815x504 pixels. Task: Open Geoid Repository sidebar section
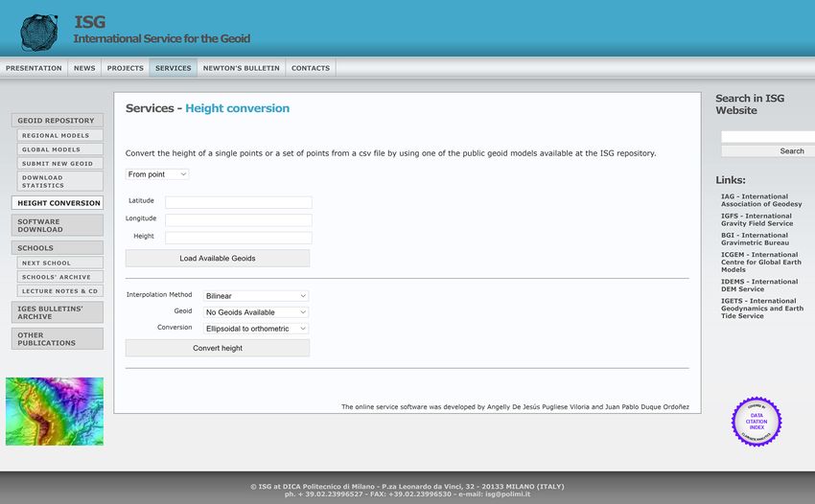tap(58, 121)
